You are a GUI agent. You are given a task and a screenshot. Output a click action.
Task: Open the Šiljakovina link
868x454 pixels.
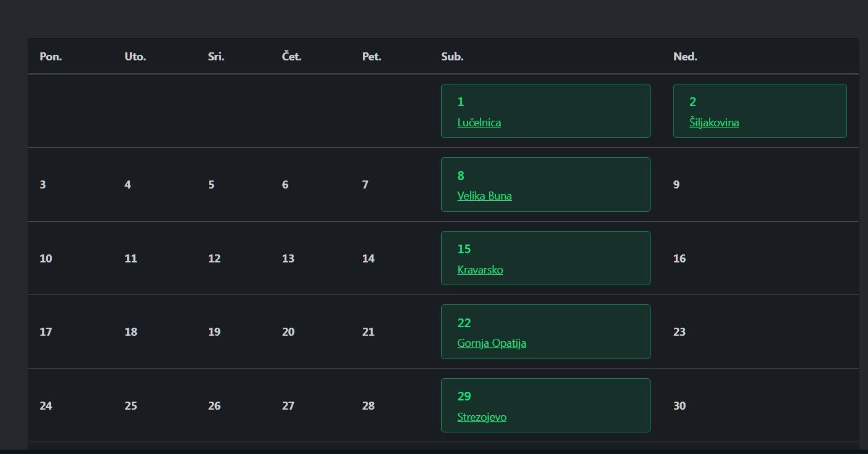point(714,123)
